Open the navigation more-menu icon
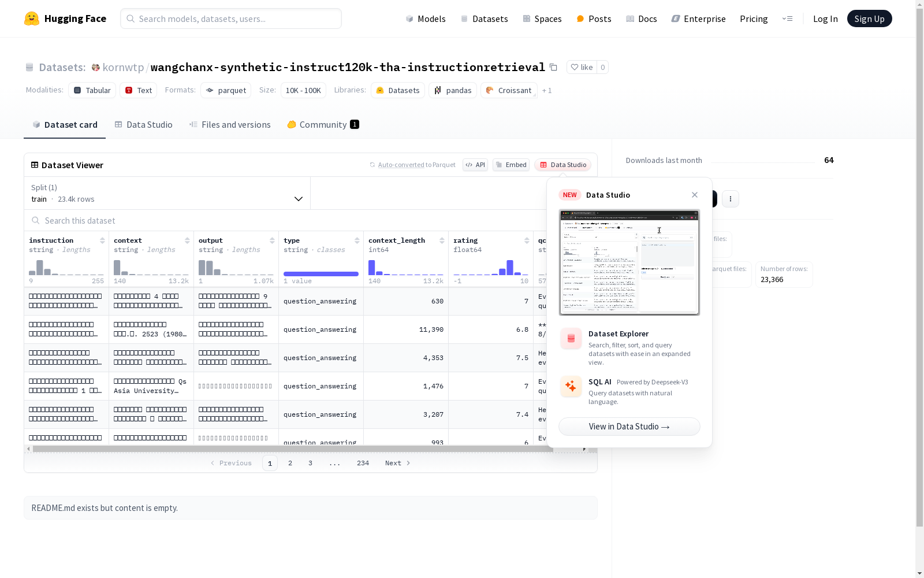924x578 pixels. pyautogui.click(x=787, y=18)
